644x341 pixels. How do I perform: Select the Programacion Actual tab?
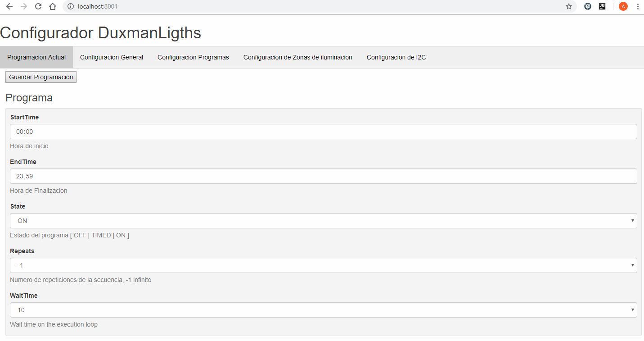click(36, 57)
